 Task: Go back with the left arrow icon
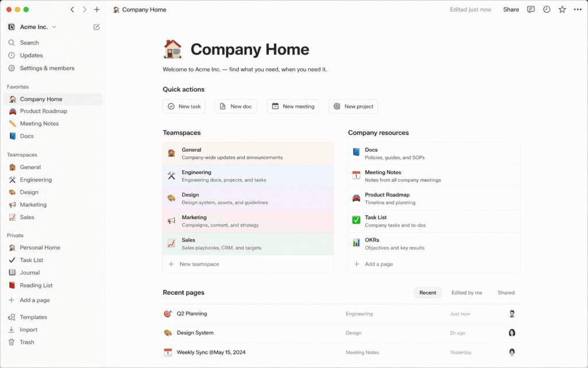[72, 9]
